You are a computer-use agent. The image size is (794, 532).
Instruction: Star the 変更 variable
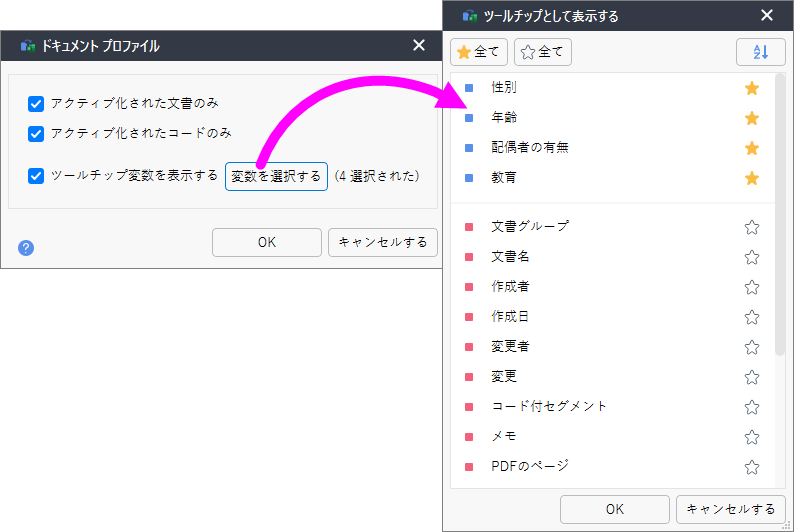(x=751, y=377)
